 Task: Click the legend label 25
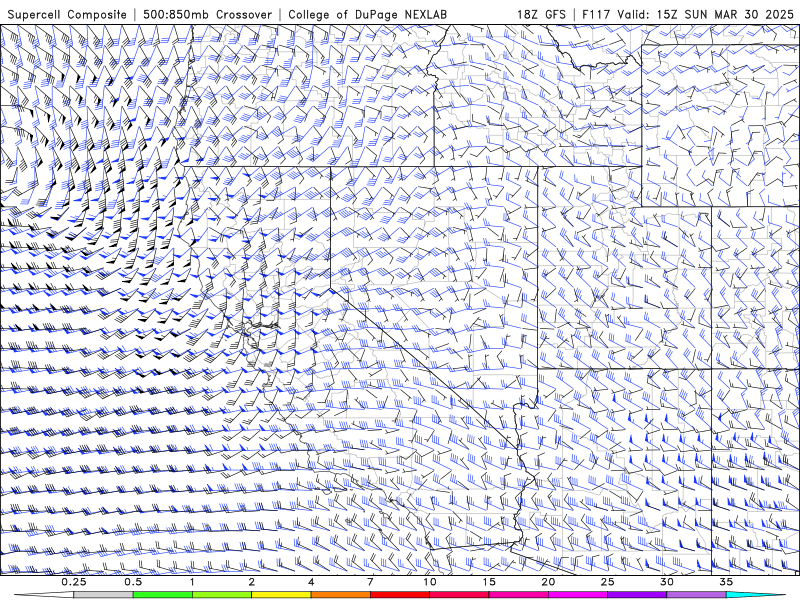tap(607, 582)
